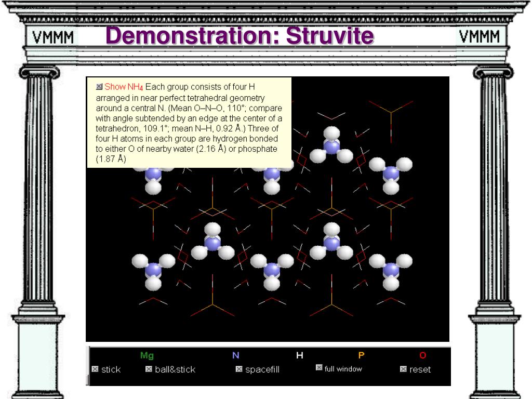Toggle the Show NH4 checkbox
The image size is (532, 399).
click(x=99, y=87)
